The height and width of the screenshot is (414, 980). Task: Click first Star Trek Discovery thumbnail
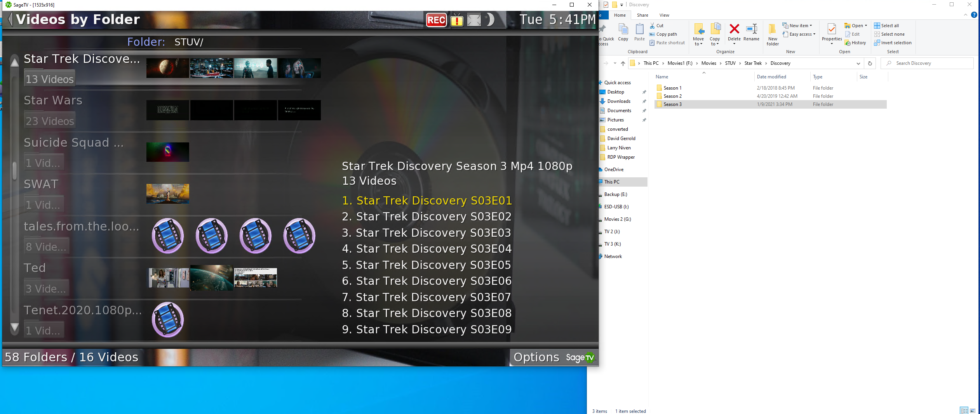pos(168,68)
